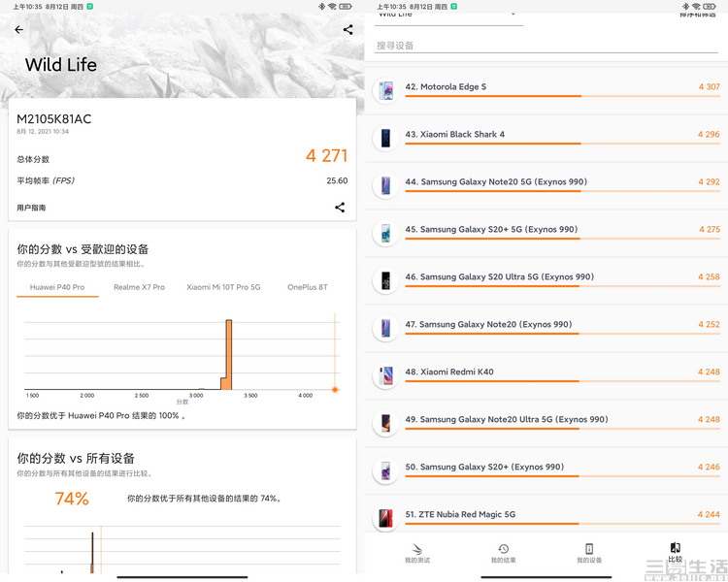Click the device name M2105K81AC

point(53,119)
